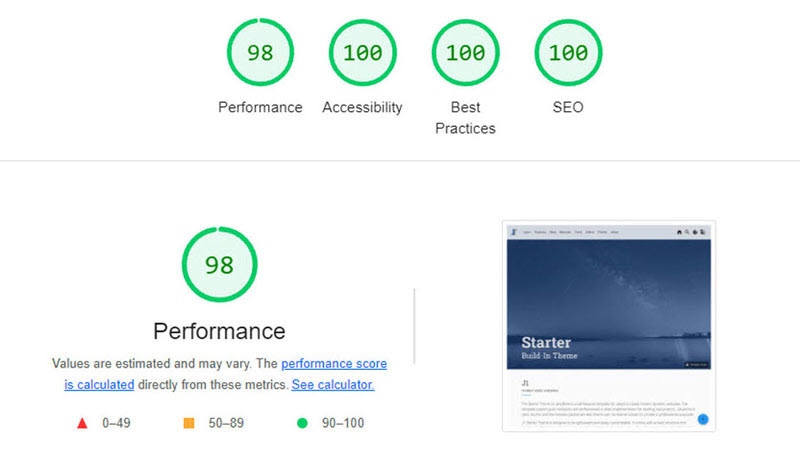
Task: Click the large Performance heading text
Action: pos(219,331)
